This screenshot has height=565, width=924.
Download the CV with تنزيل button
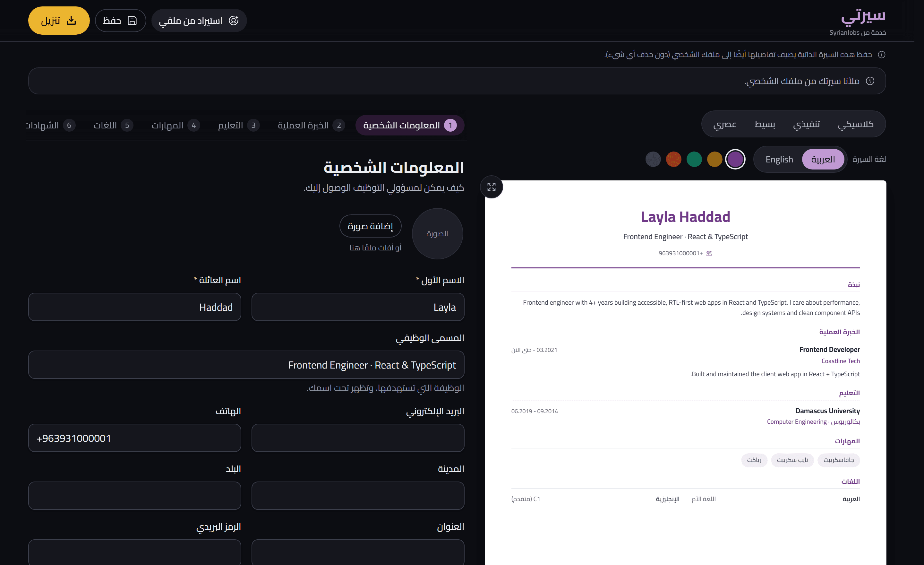tap(59, 21)
